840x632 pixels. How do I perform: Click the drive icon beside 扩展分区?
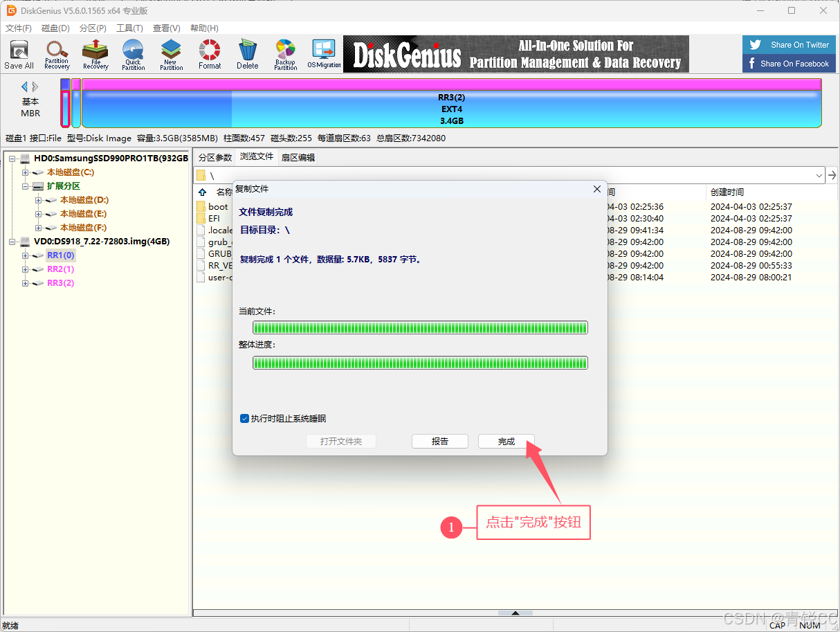[38, 186]
